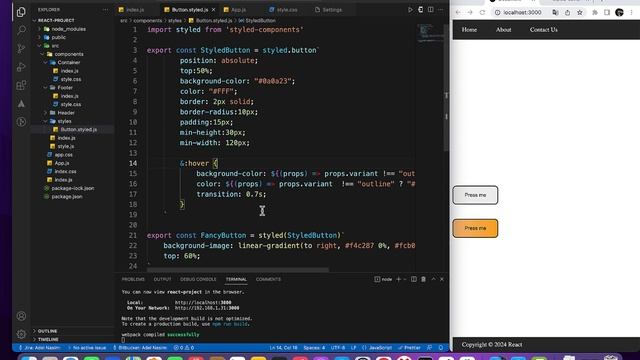The height and width of the screenshot is (360, 640).
Task: Switch to the Settings editor tab
Action: (x=331, y=9)
